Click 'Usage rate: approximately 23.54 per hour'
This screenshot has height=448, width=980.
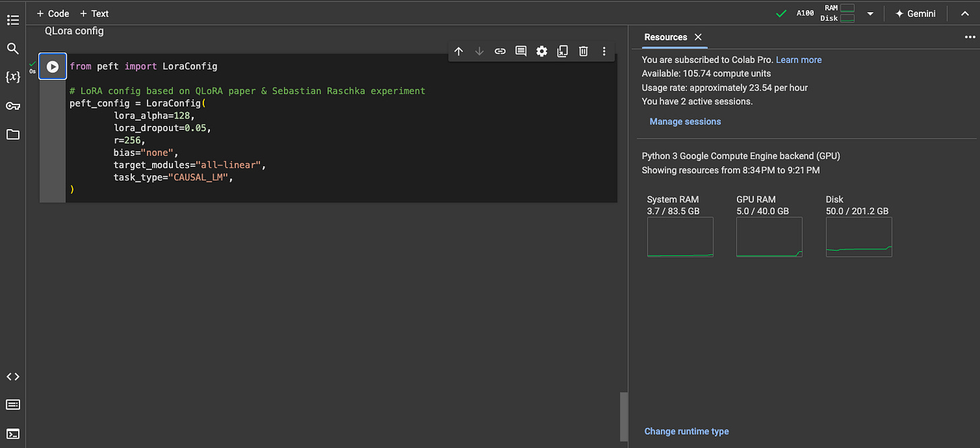point(725,87)
